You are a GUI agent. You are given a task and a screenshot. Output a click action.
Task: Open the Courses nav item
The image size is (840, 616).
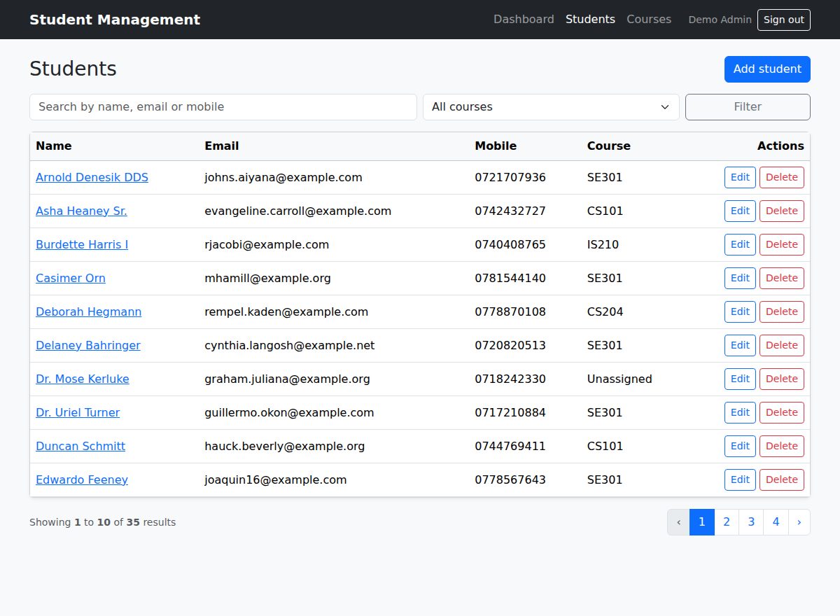[x=649, y=20]
